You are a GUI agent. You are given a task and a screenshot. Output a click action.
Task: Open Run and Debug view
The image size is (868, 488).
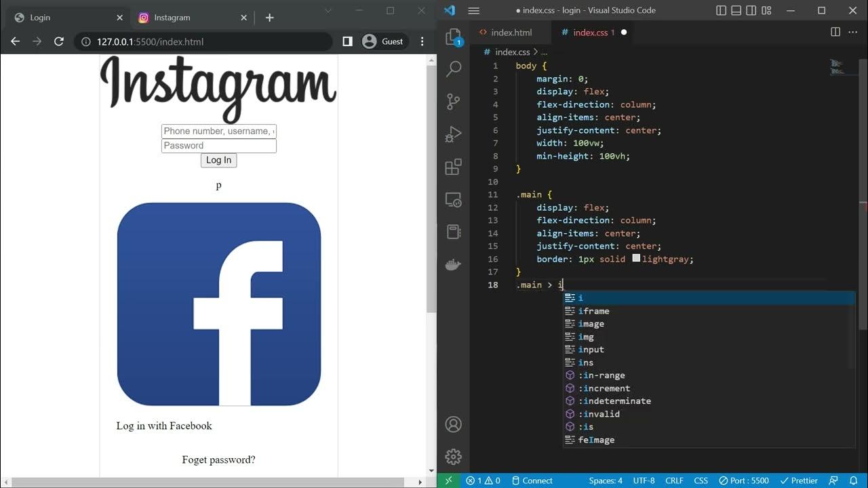(x=454, y=134)
